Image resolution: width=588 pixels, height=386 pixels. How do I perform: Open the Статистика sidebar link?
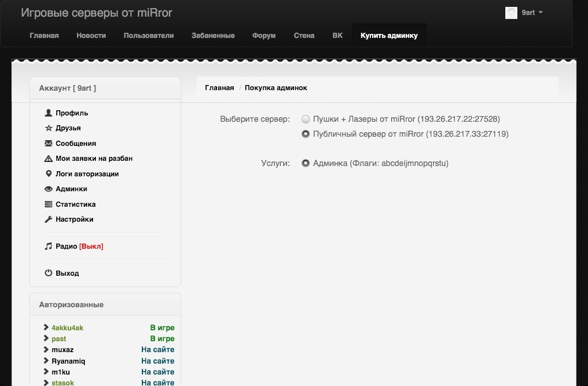[x=76, y=204]
